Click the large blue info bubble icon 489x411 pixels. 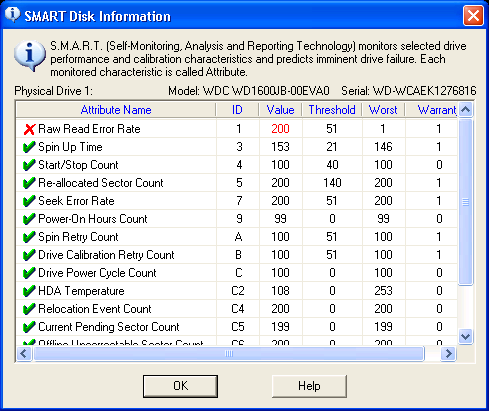[30, 56]
